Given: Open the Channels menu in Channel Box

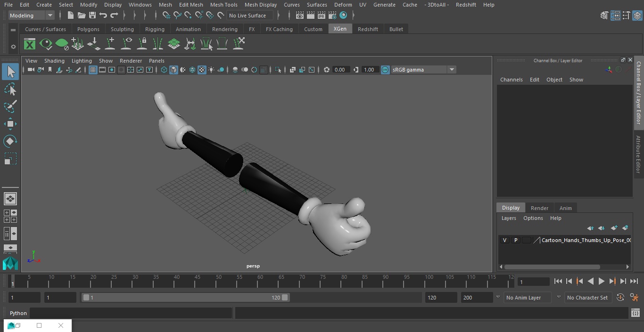Looking at the screenshot, I should 511,80.
